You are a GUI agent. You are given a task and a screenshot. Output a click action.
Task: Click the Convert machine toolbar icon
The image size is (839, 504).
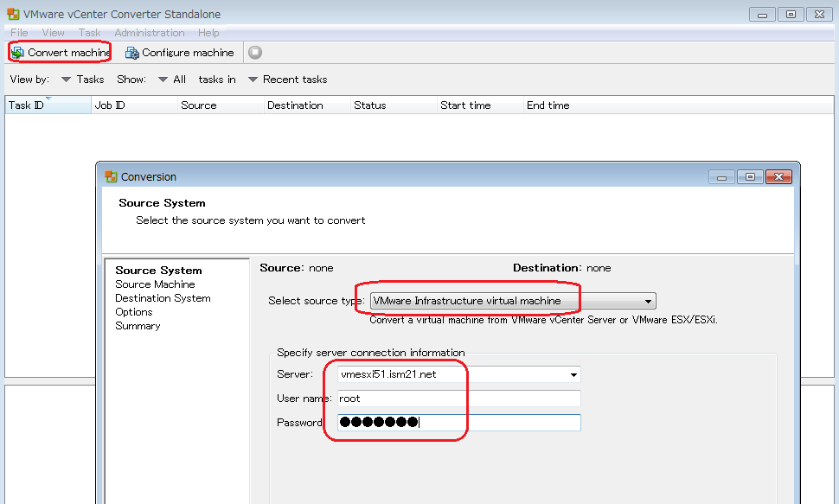pos(17,53)
